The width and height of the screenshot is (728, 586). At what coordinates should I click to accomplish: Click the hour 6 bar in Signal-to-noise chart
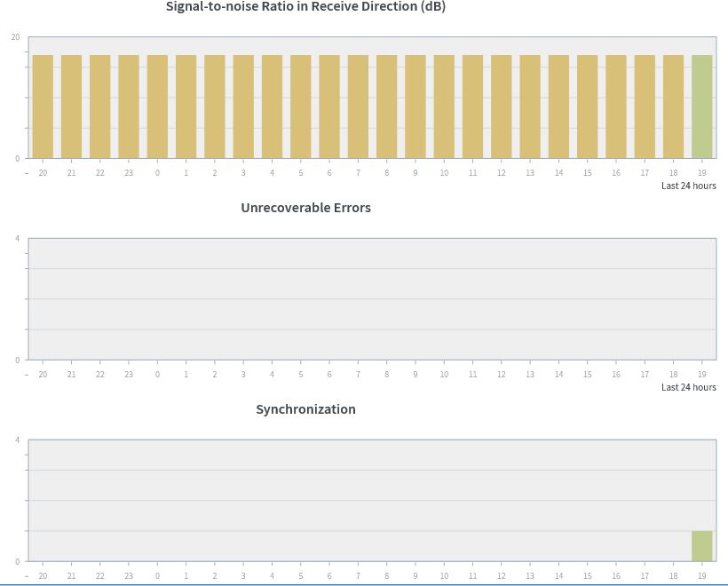click(x=329, y=107)
